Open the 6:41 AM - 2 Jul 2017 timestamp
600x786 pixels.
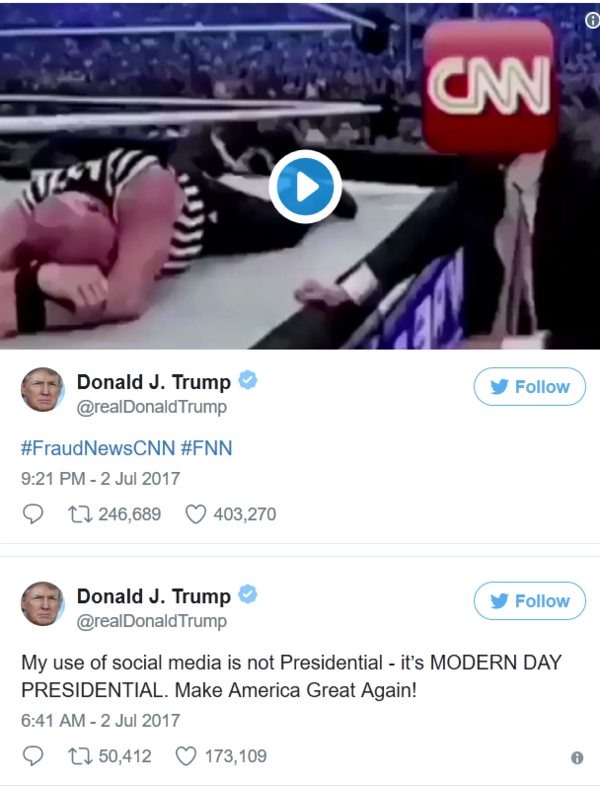tap(100, 720)
